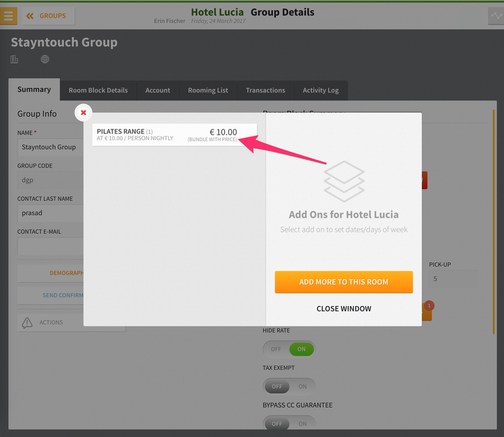Click Close Window link
The width and height of the screenshot is (504, 437).
coord(343,308)
